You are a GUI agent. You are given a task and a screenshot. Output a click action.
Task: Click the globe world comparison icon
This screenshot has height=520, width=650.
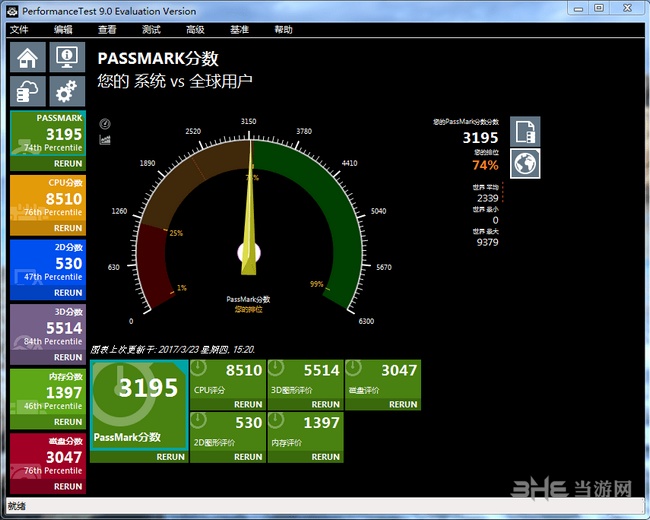525,163
